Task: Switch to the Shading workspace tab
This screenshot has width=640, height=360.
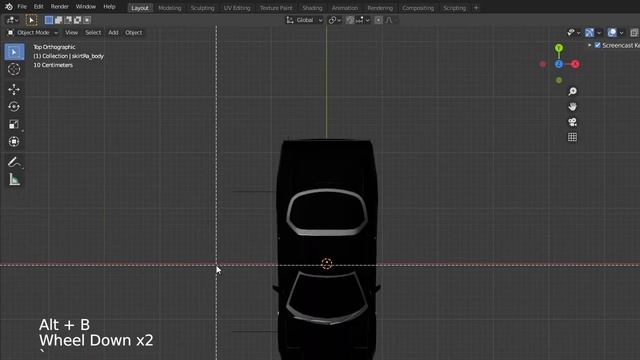Action: point(312,8)
